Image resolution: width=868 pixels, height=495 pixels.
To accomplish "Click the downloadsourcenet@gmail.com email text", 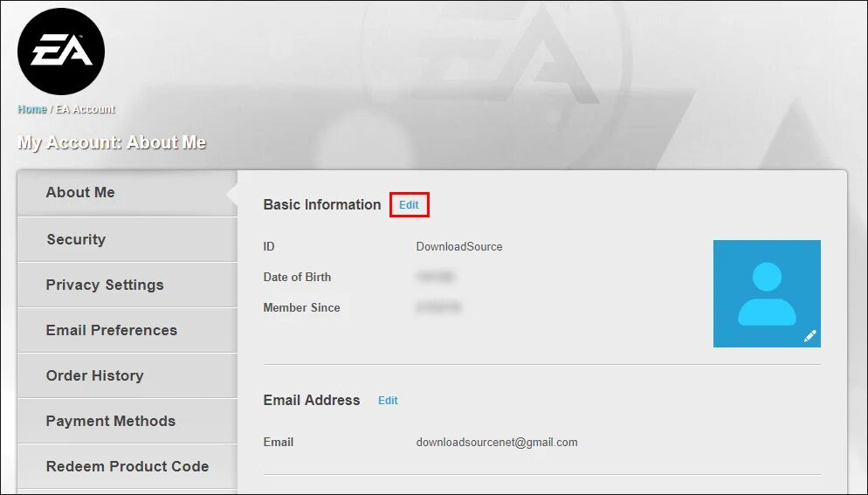I will [x=497, y=443].
